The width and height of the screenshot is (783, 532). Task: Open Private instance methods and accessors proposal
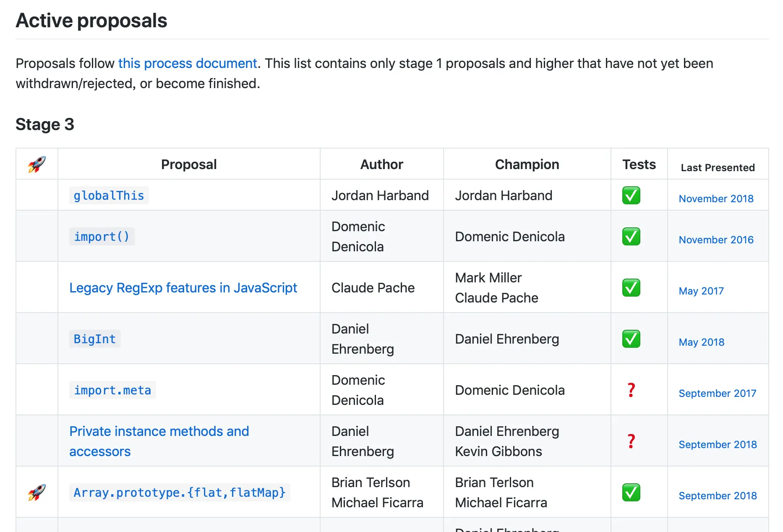(x=159, y=432)
